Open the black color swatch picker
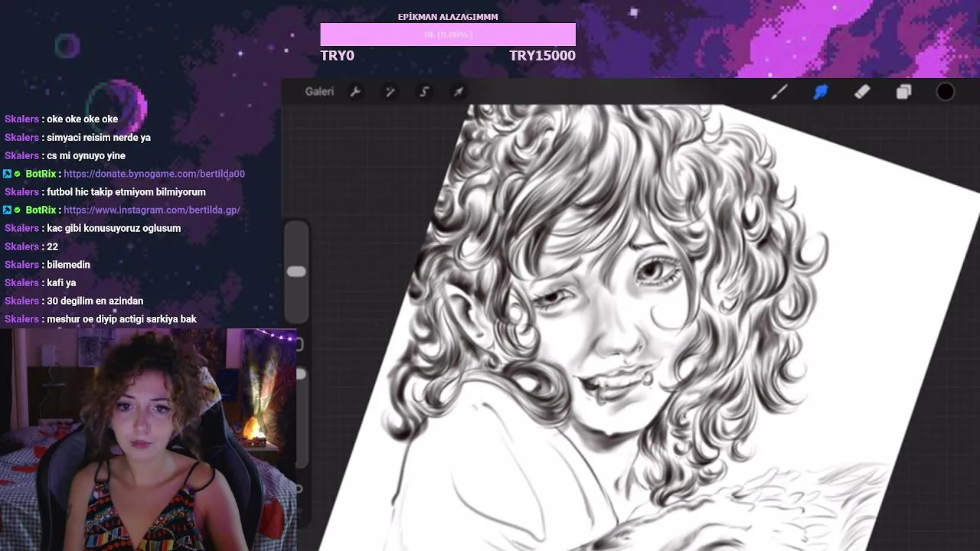This screenshot has width=980, height=551. [x=946, y=92]
